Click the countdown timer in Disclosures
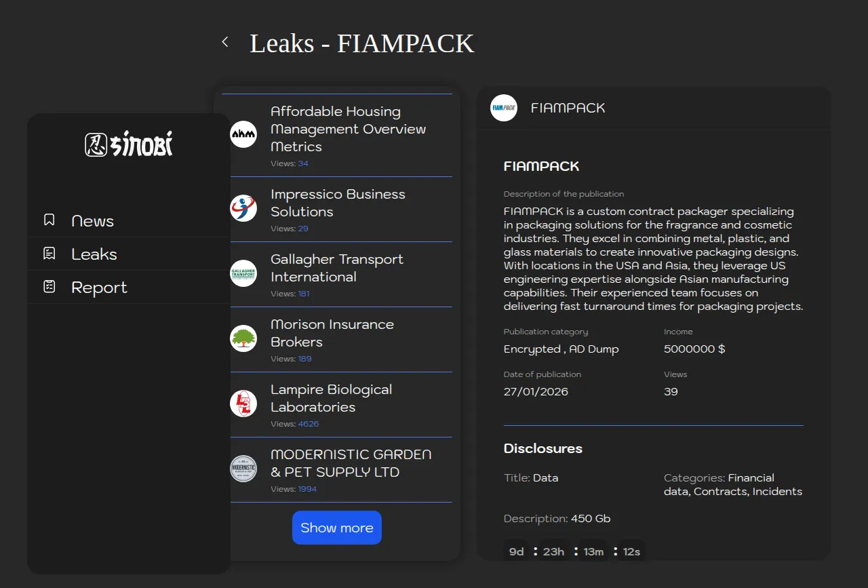Screen dimensions: 868x588 coord(574,551)
